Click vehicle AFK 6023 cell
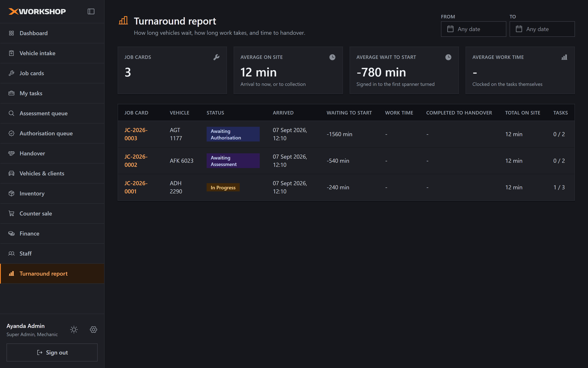 coord(182,161)
